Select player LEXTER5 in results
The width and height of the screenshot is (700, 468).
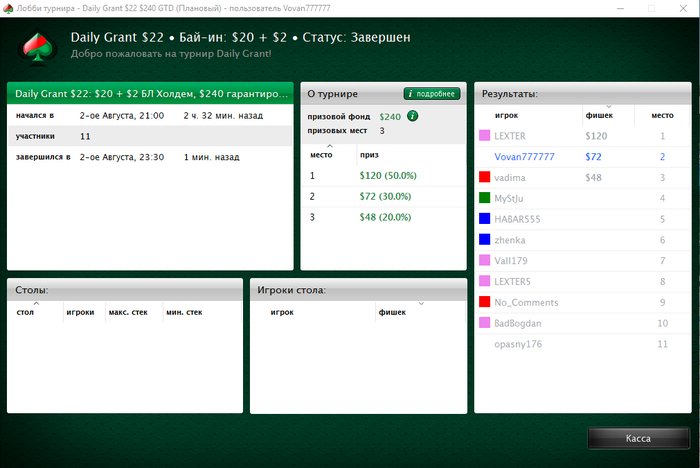tap(583, 281)
